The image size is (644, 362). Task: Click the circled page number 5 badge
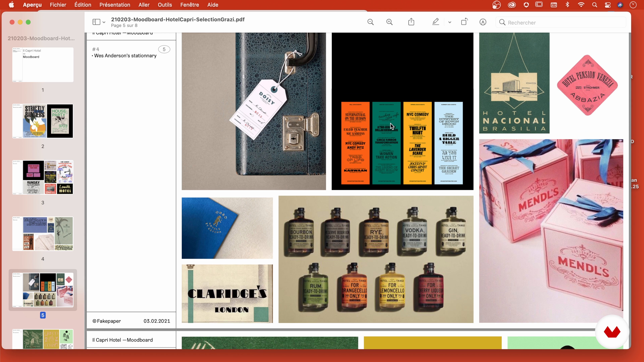(x=164, y=49)
